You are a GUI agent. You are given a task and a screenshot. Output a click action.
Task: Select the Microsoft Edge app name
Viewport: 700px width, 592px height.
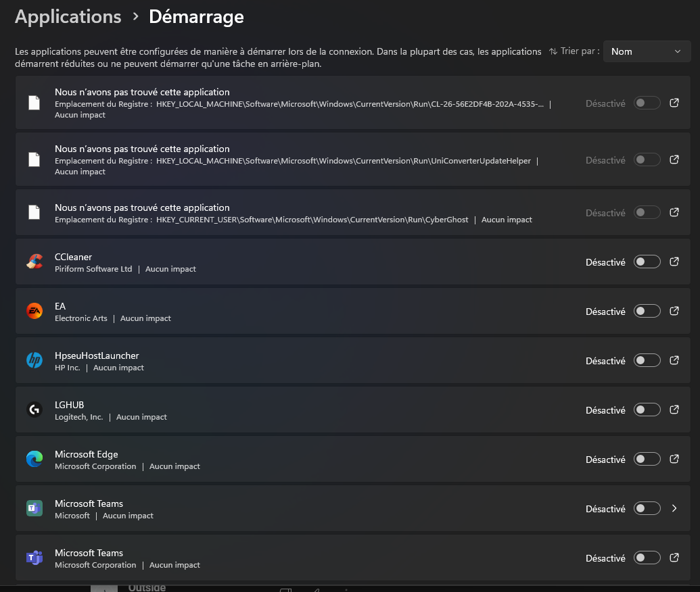pyautogui.click(x=86, y=454)
